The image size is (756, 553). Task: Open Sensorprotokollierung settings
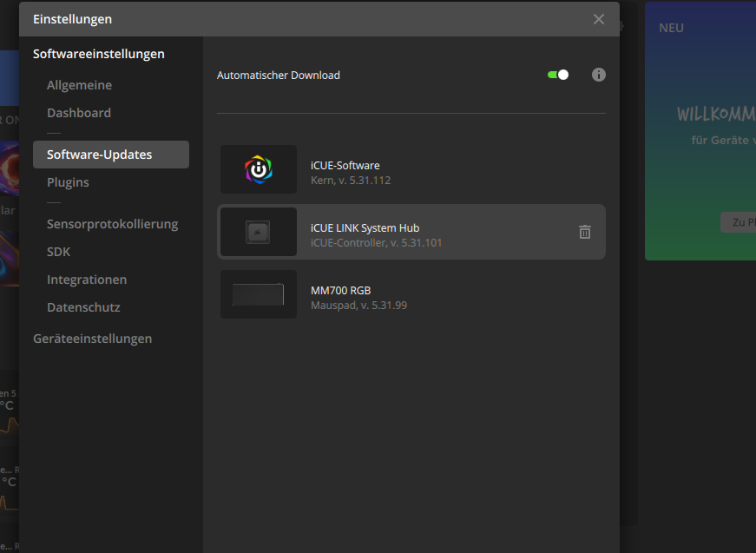(112, 224)
